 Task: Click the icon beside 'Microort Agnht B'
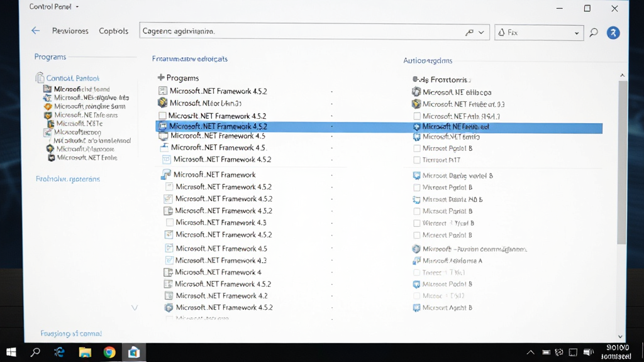click(416, 307)
